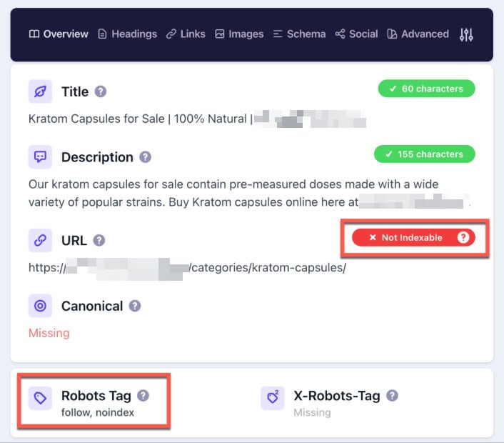Click the Schema lines icon
This screenshot has height=443, width=504.
(278, 34)
